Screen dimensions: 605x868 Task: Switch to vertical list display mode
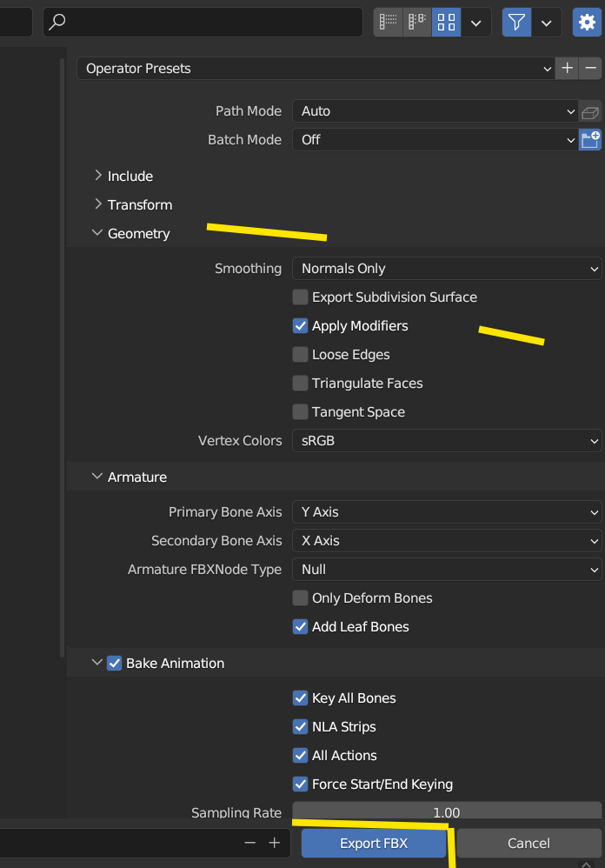[x=388, y=23]
